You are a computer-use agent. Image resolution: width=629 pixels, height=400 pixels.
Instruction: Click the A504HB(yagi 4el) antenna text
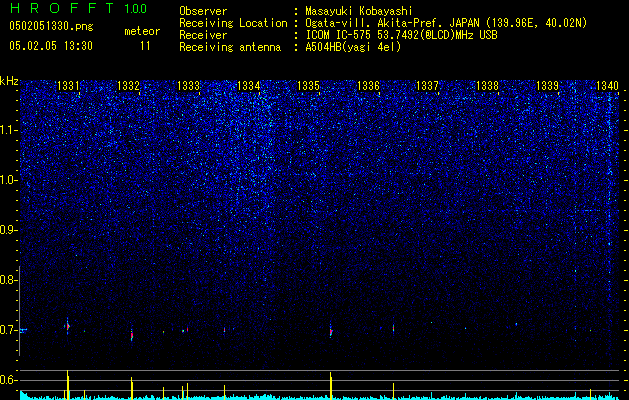[x=353, y=47]
